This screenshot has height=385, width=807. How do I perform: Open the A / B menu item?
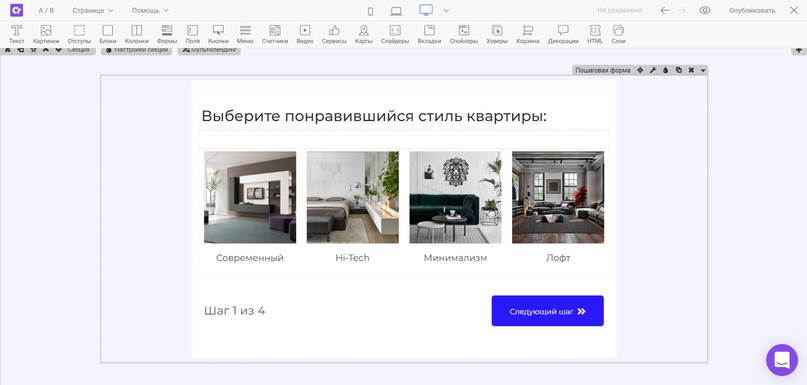(x=46, y=10)
